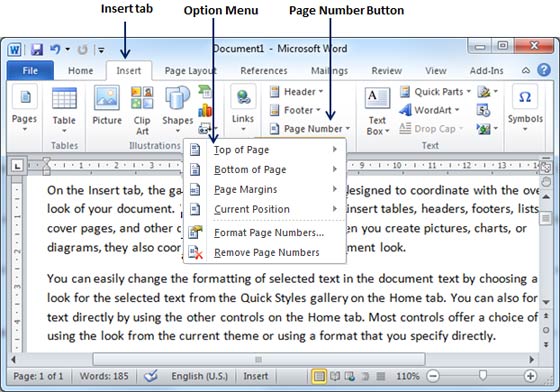Switch to the Review tab

pyautogui.click(x=386, y=71)
